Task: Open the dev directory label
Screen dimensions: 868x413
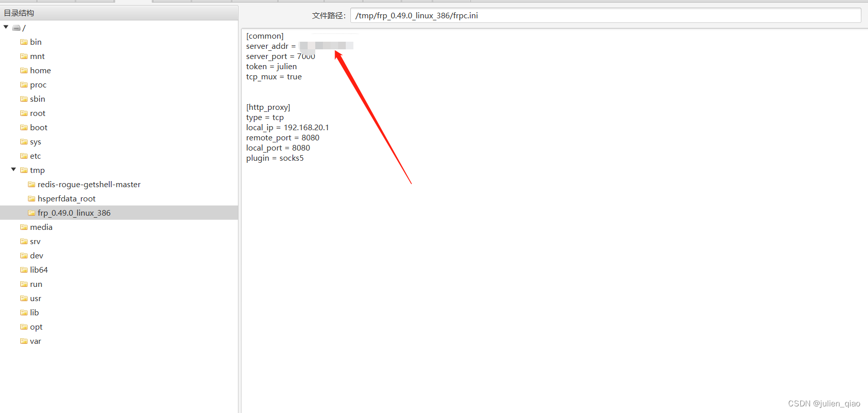Action: [37, 256]
